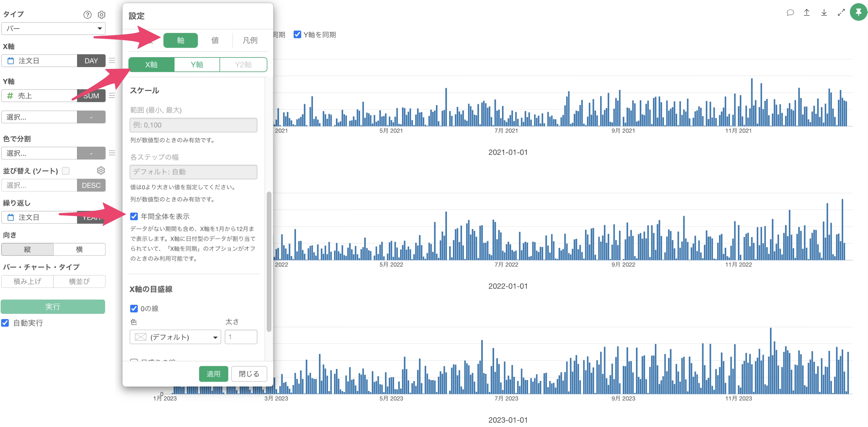Switch to the Y軸 sub-tab
Image resolution: width=868 pixels, height=427 pixels.
point(197,65)
